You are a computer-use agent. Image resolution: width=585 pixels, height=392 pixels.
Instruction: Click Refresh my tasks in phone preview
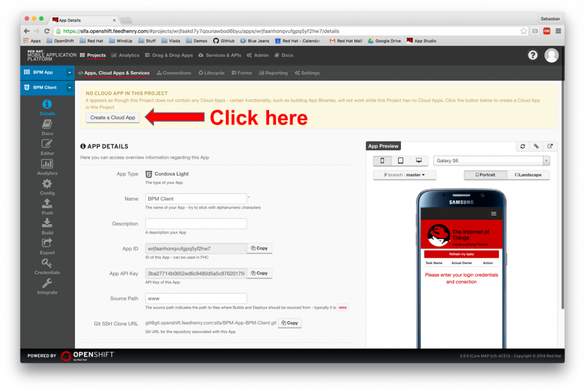click(462, 254)
